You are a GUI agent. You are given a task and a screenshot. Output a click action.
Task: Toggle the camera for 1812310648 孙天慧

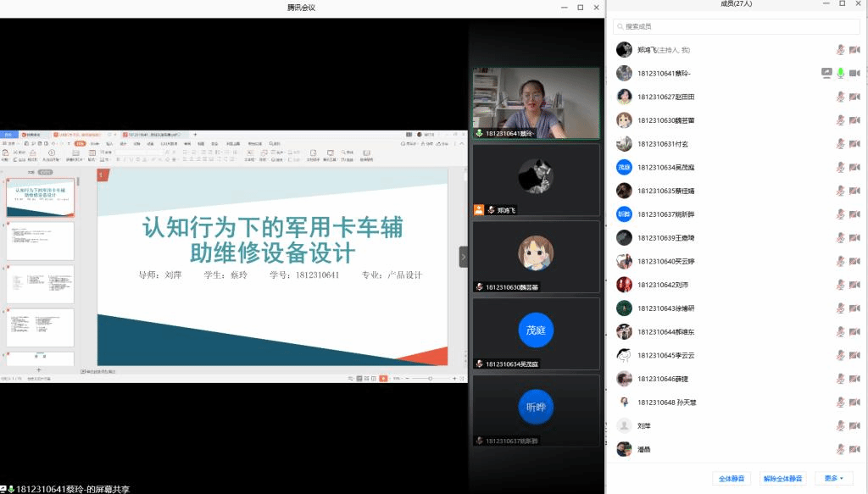(854, 402)
